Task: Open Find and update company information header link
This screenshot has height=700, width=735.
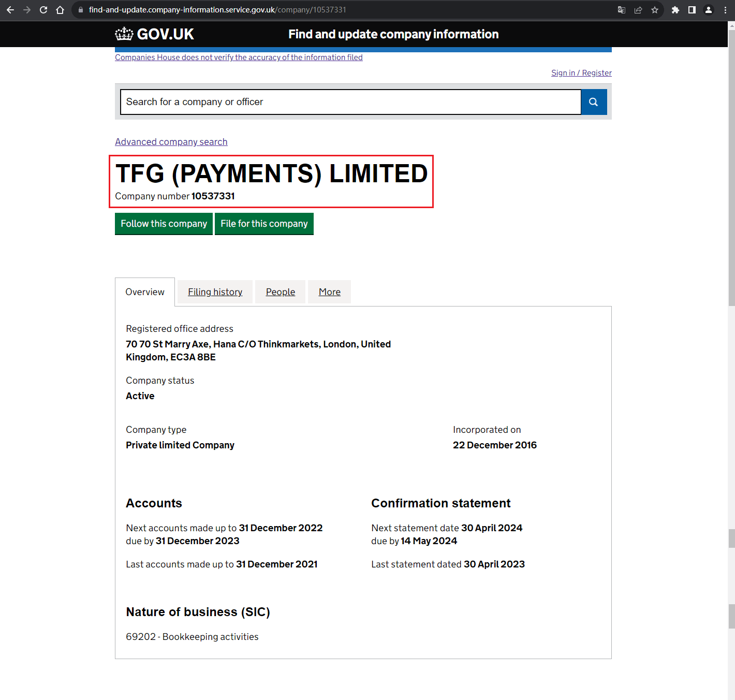Action: click(x=393, y=34)
